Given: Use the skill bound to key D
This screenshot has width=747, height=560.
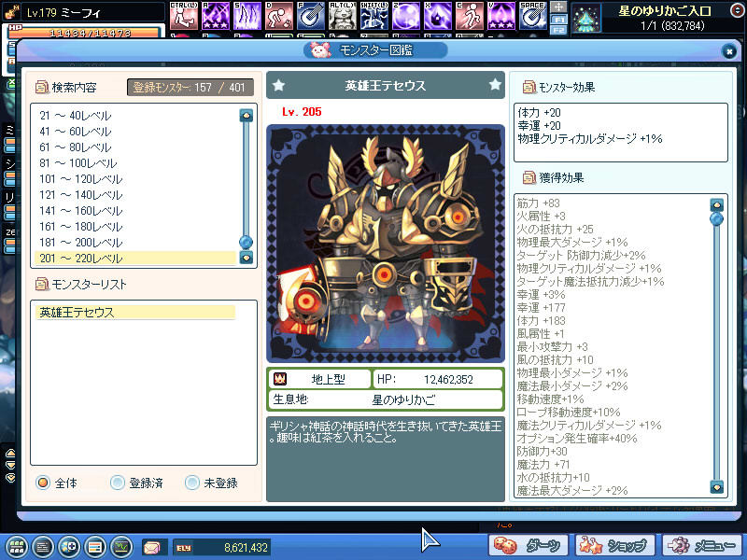Looking at the screenshot, I should pyautogui.click(x=278, y=16).
